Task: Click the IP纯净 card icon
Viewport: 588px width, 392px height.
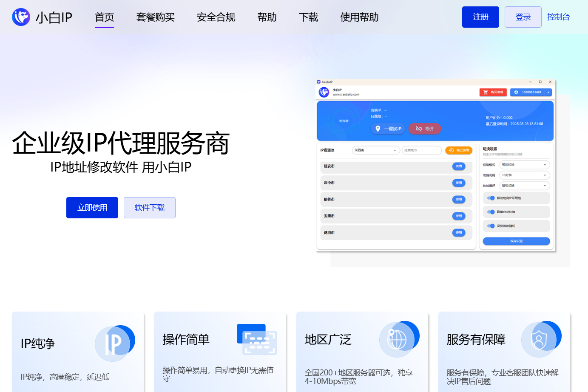Action: (115, 343)
